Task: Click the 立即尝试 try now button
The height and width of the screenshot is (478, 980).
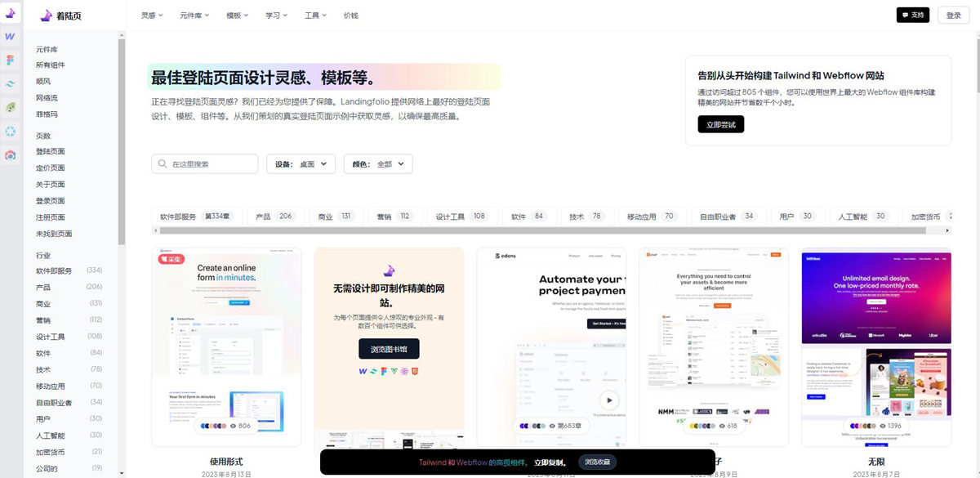Action: click(x=721, y=124)
